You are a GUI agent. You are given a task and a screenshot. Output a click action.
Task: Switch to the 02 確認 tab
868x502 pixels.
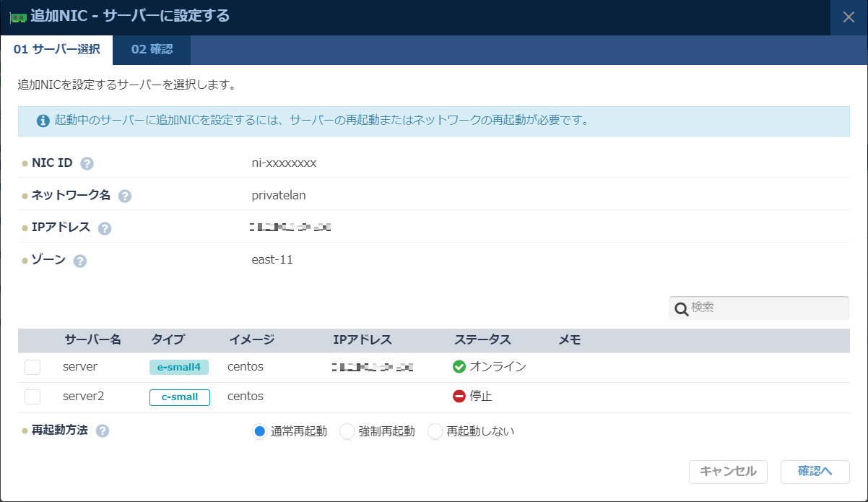(x=151, y=51)
